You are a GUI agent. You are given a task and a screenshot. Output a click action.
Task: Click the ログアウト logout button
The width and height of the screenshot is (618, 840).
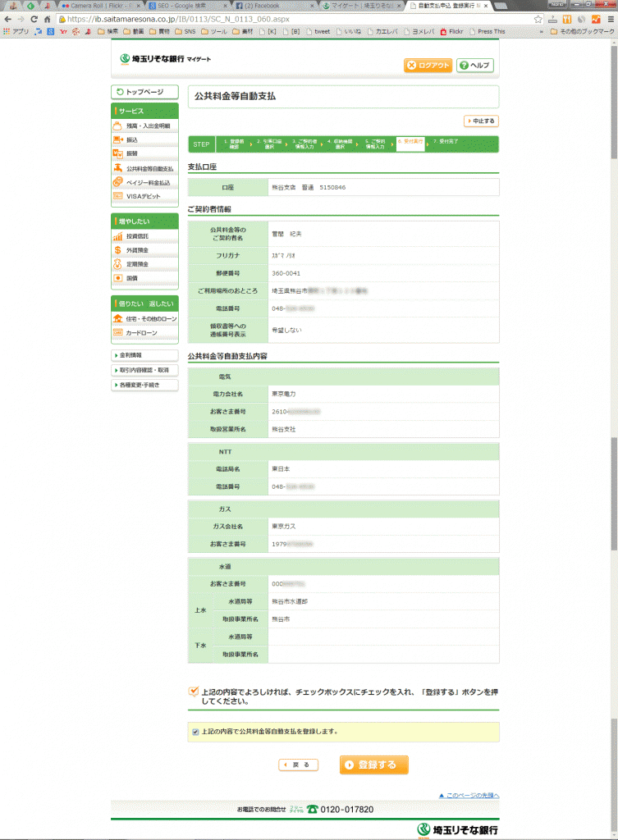[x=427, y=66]
